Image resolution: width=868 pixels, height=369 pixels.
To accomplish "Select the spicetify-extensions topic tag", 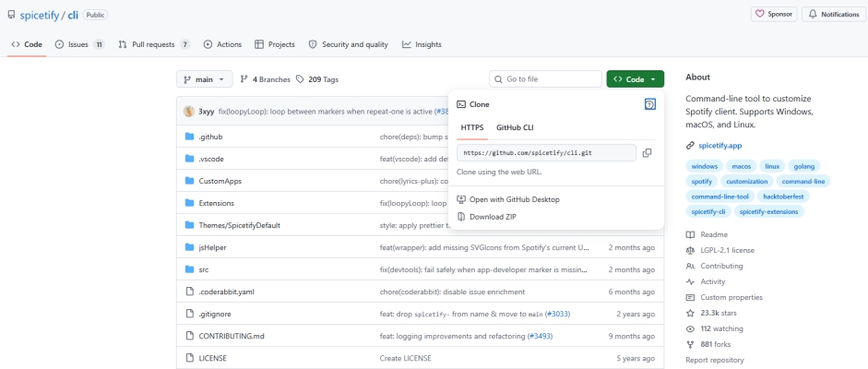I will click(769, 211).
